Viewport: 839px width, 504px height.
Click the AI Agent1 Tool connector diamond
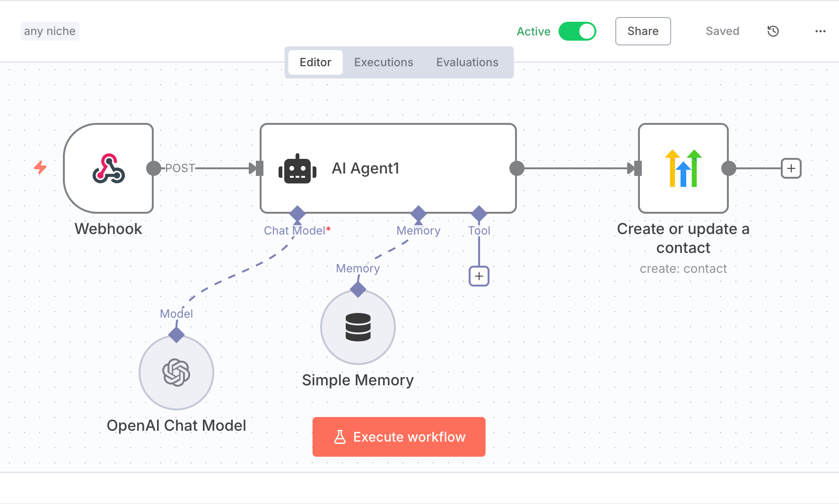click(479, 214)
